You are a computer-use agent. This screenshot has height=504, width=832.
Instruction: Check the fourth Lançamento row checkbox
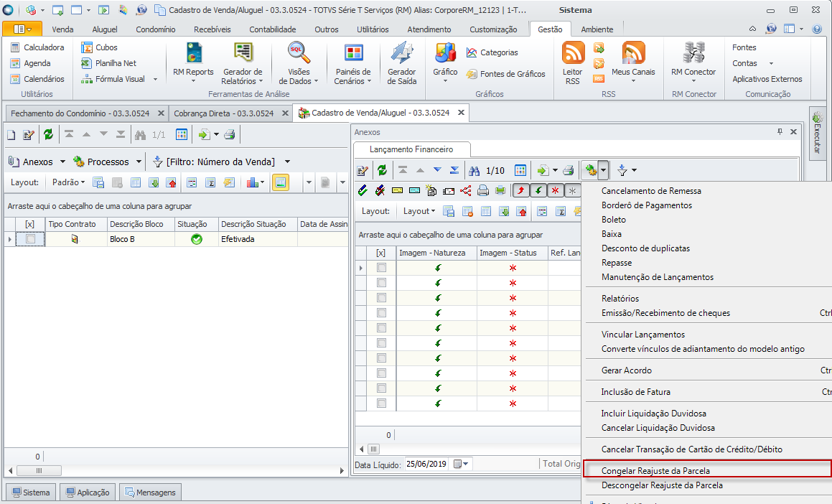[x=381, y=313]
